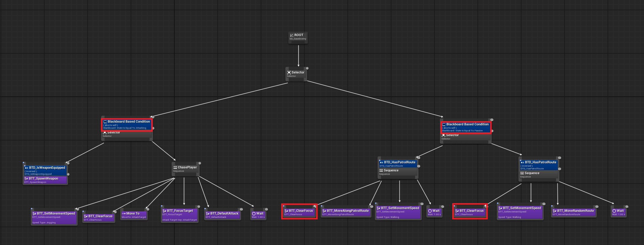Click the 'BB_BaseEnemy' label under ROOT
Viewport: 644px width, 245px height.
(x=298, y=39)
